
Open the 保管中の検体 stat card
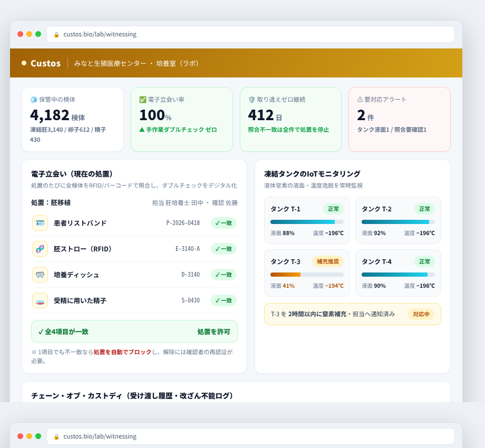coord(73,119)
